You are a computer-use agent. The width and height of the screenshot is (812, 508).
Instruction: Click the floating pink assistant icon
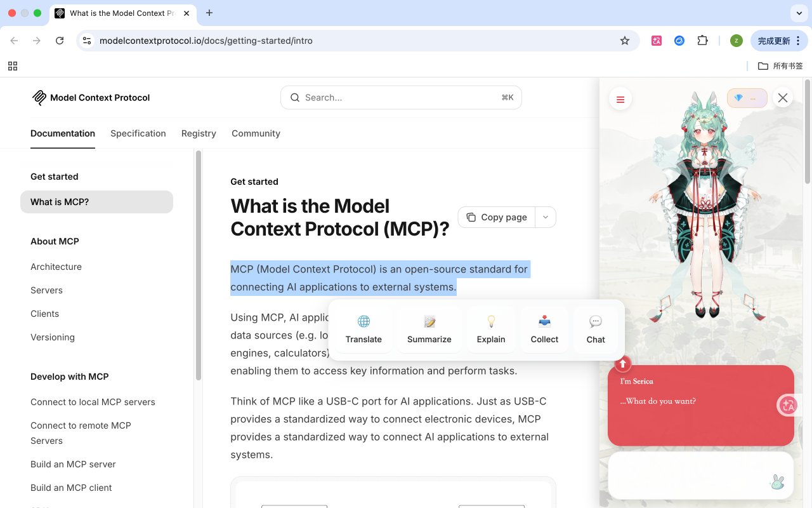pyautogui.click(x=788, y=405)
